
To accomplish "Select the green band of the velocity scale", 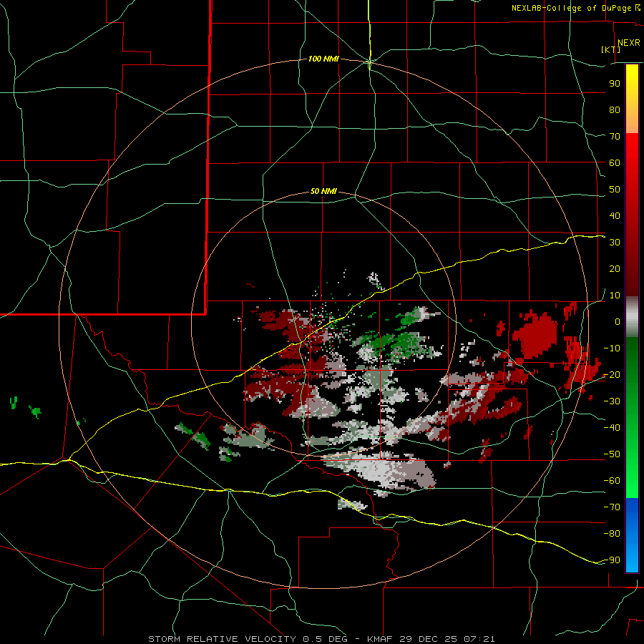I will click(x=632, y=417).
